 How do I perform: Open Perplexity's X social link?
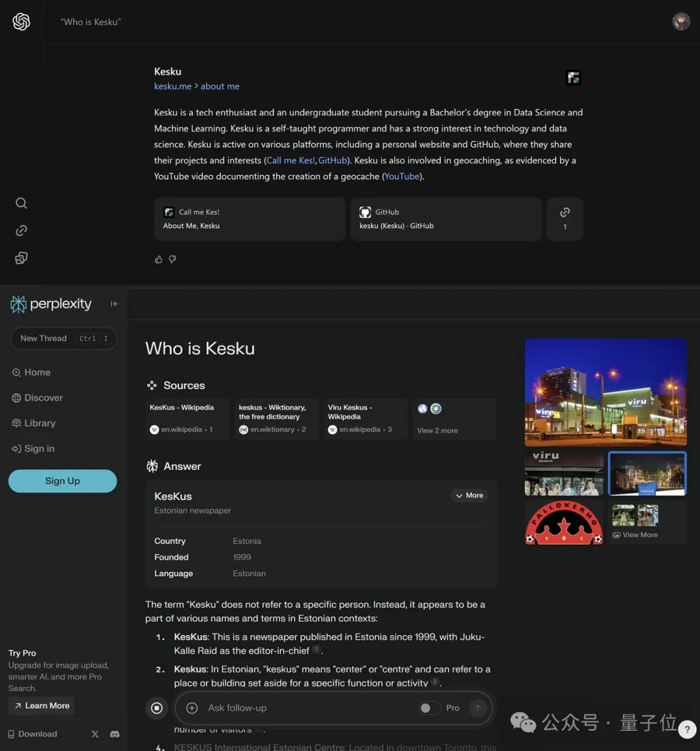point(95,734)
